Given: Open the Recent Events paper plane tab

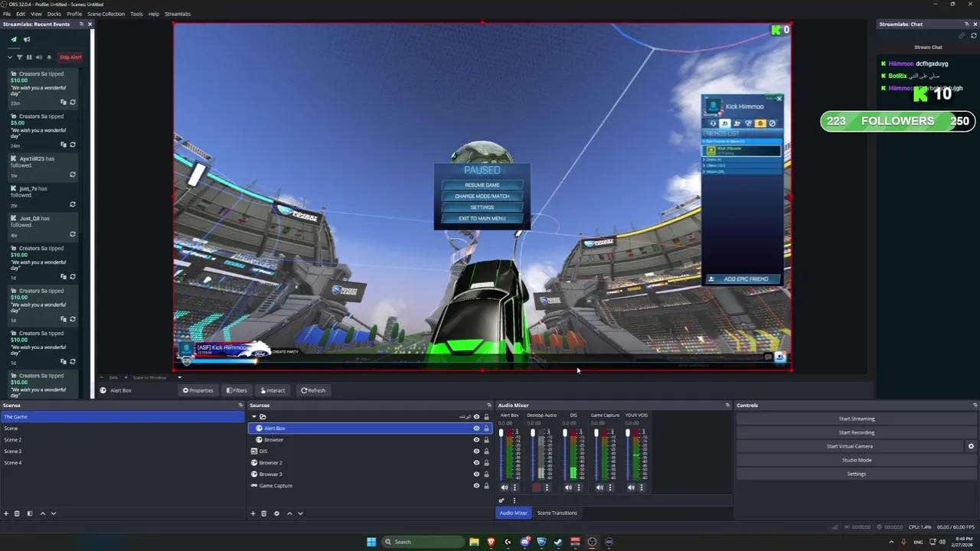Looking at the screenshot, I should coord(13,39).
